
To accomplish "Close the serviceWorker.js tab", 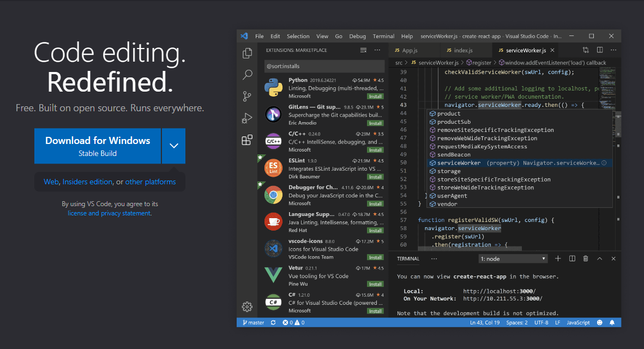I will pos(552,50).
